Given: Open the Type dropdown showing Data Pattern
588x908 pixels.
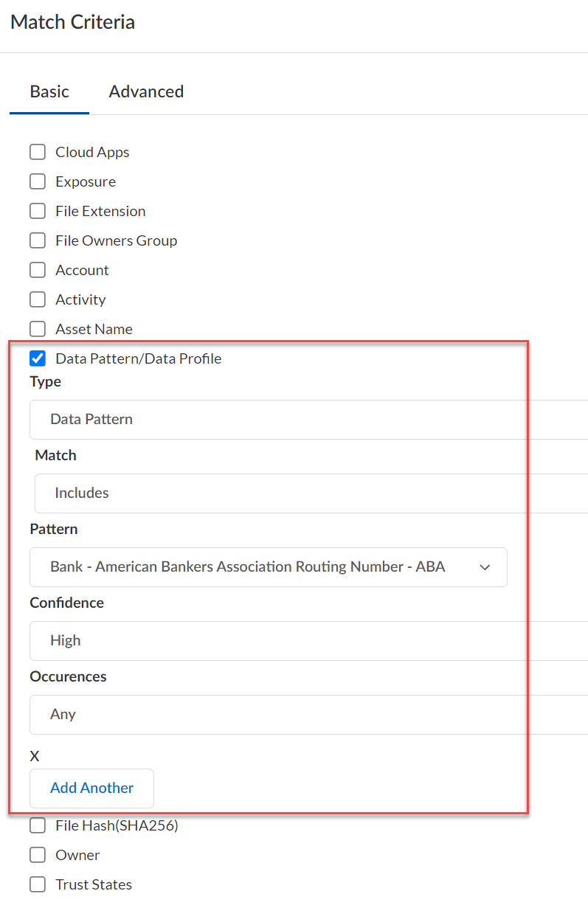Looking at the screenshot, I should coord(308,420).
